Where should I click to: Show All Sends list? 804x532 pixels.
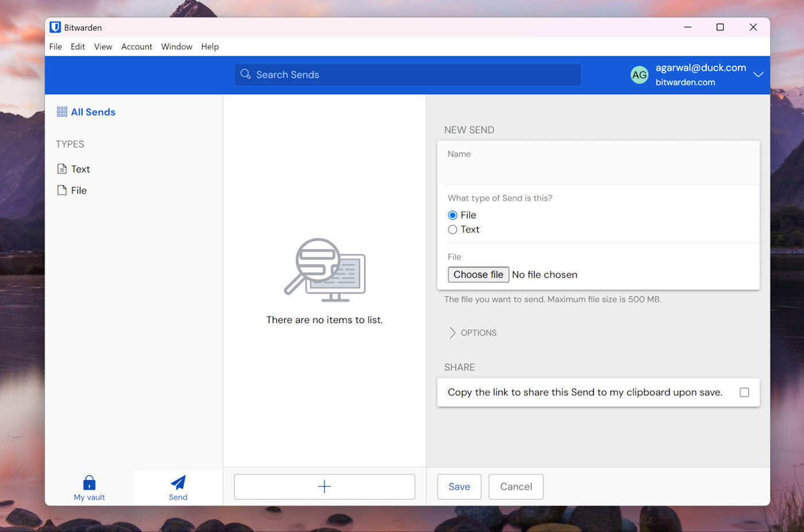pyautogui.click(x=86, y=112)
